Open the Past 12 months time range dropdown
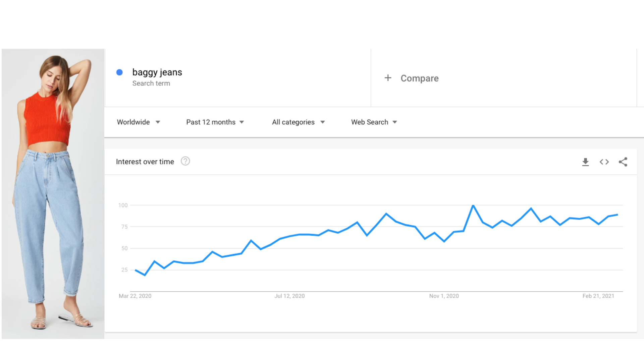The width and height of the screenshot is (644, 362). point(215,122)
